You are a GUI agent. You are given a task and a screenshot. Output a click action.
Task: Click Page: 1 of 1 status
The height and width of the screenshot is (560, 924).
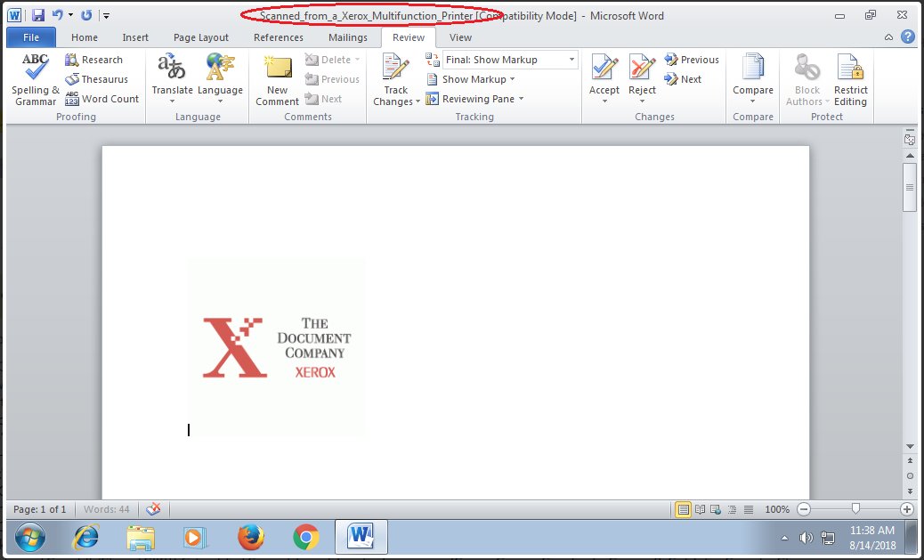coord(40,509)
